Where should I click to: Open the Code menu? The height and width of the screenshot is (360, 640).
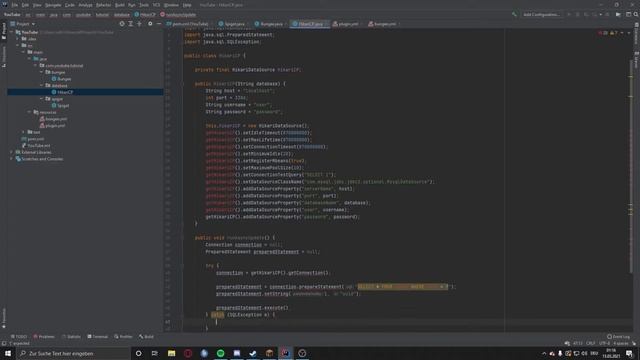tap(70, 5)
